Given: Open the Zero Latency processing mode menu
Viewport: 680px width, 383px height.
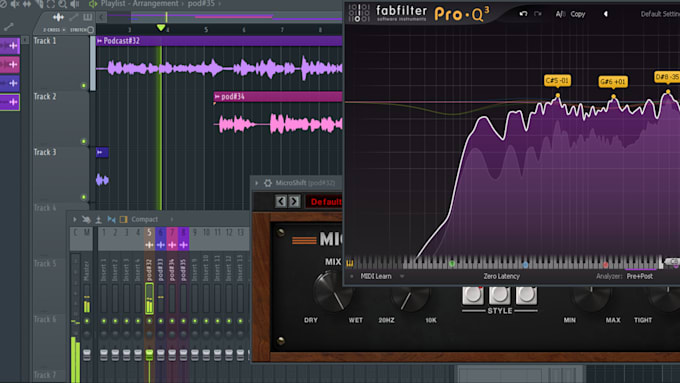Looking at the screenshot, I should pos(501,276).
